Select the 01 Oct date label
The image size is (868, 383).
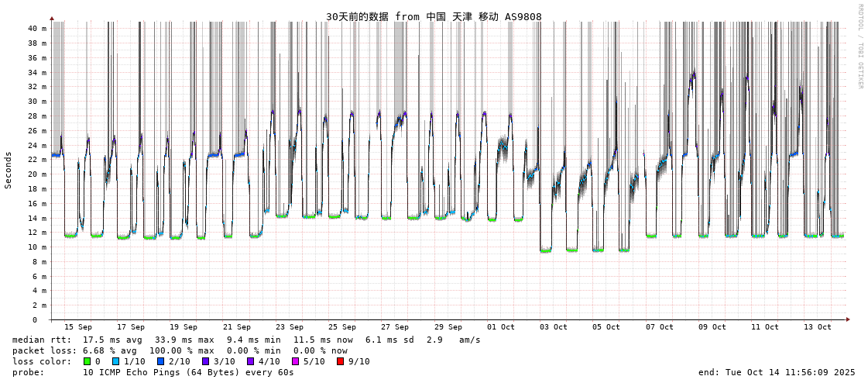(500, 327)
